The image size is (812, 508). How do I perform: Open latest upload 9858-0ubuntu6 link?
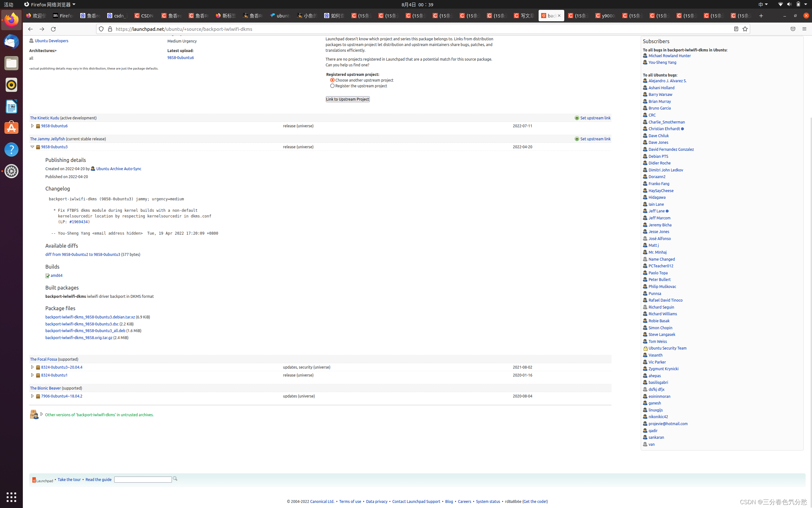point(180,57)
